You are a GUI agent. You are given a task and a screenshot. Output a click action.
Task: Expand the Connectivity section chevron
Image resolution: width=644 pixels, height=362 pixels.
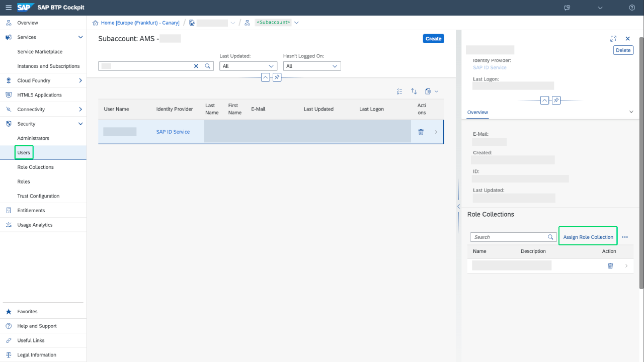[x=80, y=109]
